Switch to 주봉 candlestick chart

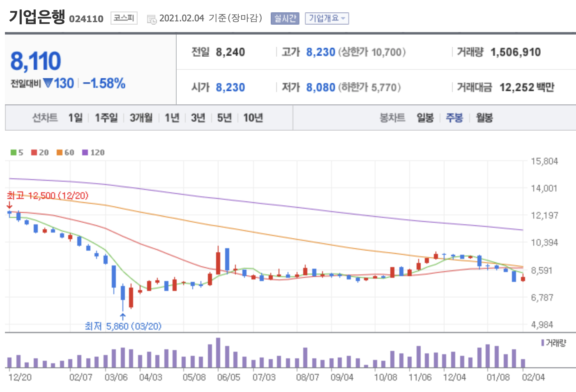tap(454, 118)
